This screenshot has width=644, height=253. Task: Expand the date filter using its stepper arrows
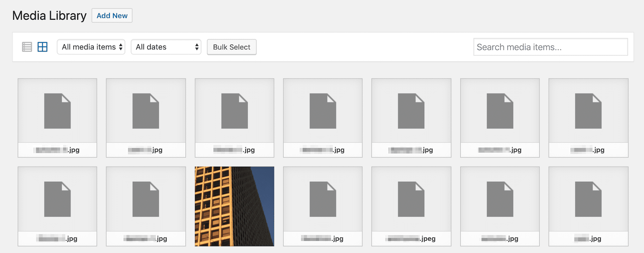point(197,47)
